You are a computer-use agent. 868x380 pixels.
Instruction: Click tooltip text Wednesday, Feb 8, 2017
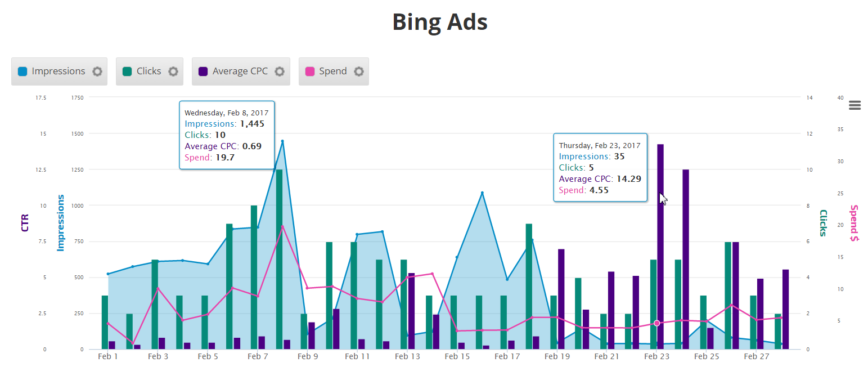[227, 113]
